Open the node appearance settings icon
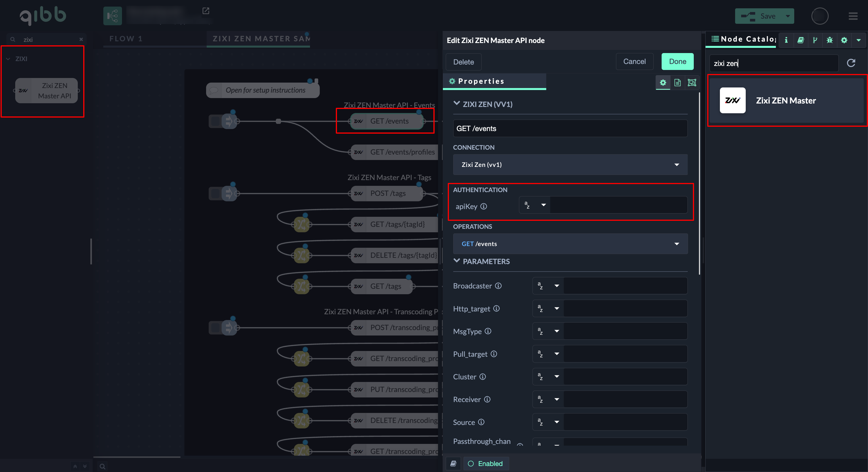This screenshot has height=472, width=868. [x=691, y=83]
